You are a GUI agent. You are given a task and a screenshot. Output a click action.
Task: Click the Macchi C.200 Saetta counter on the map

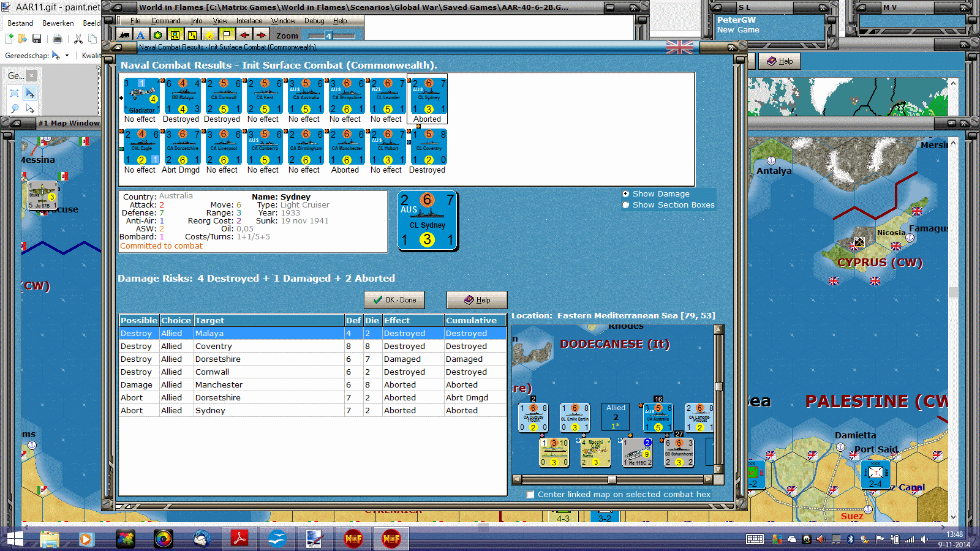tap(595, 452)
